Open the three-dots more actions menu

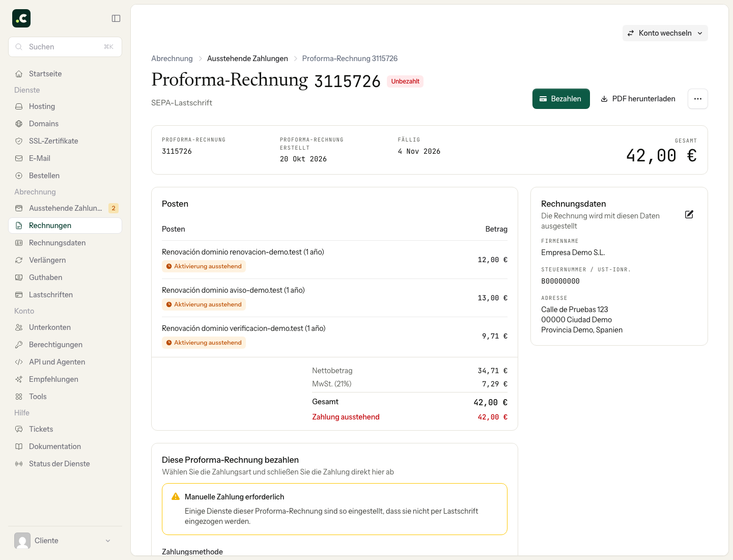(x=698, y=99)
